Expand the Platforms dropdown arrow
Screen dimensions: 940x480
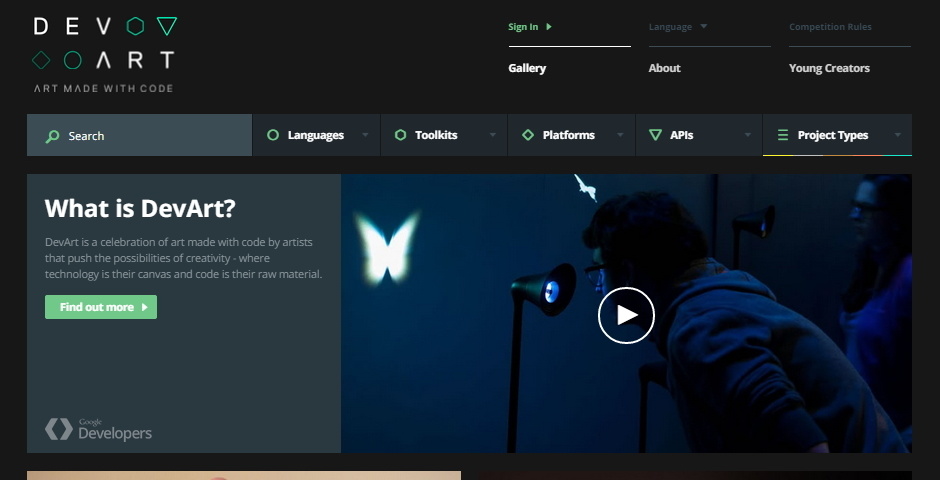pos(620,135)
